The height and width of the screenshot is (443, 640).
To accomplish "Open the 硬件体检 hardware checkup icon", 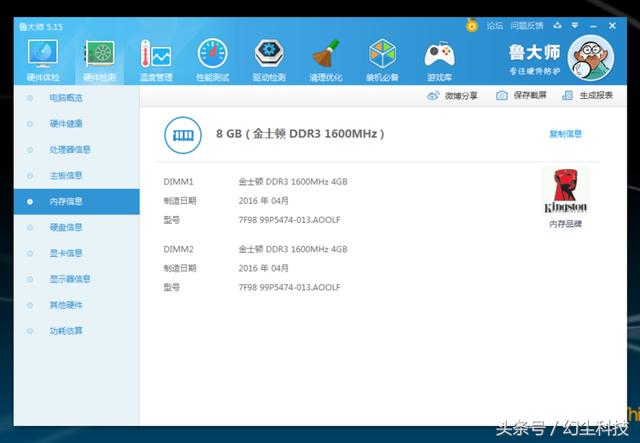I will click(43, 60).
